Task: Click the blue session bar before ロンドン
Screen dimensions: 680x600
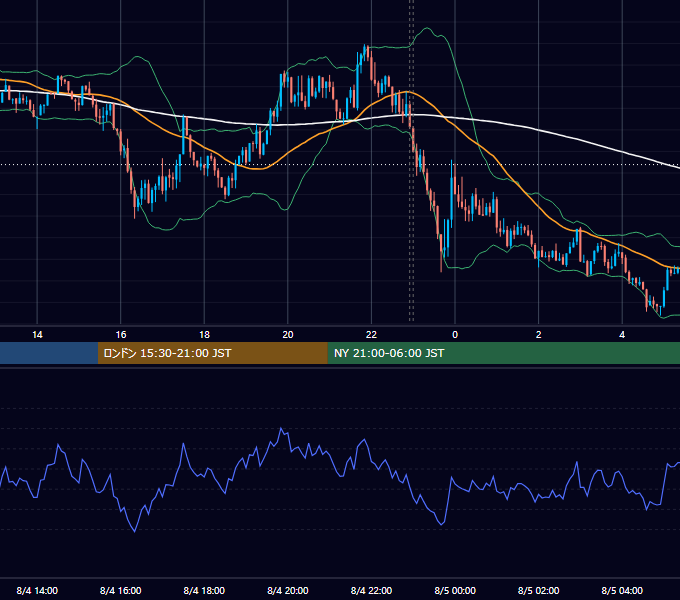Action: tap(49, 353)
